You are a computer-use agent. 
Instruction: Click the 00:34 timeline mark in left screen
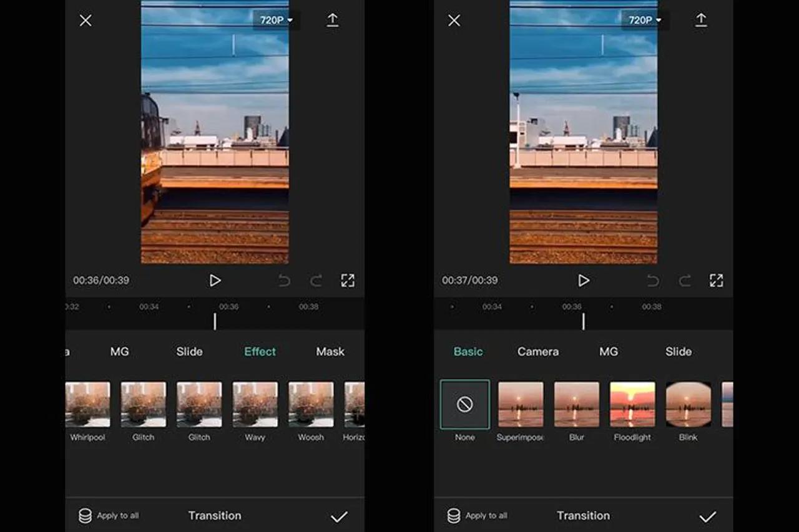149,307
